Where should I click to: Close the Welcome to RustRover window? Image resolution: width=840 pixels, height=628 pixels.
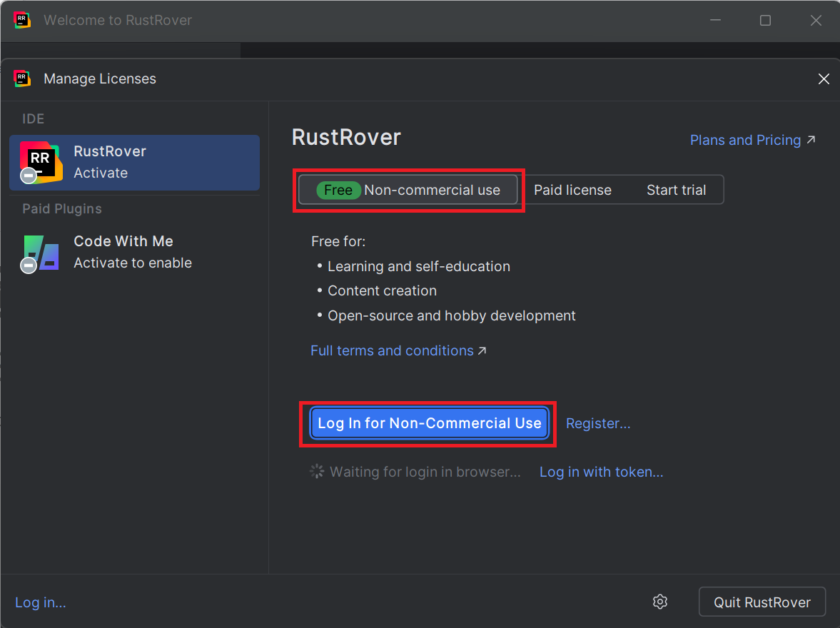(815, 21)
